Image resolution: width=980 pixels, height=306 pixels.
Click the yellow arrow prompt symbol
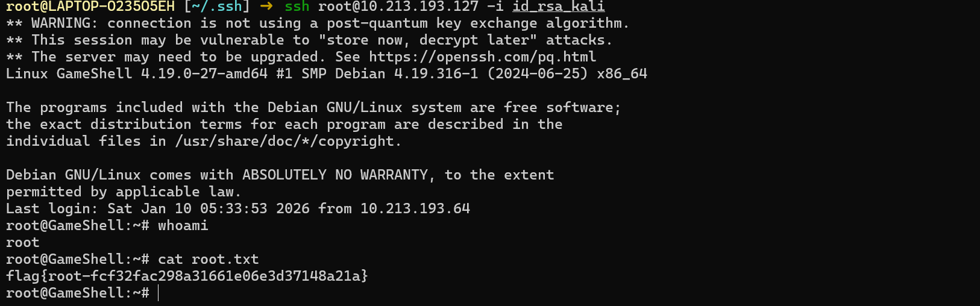tap(266, 7)
